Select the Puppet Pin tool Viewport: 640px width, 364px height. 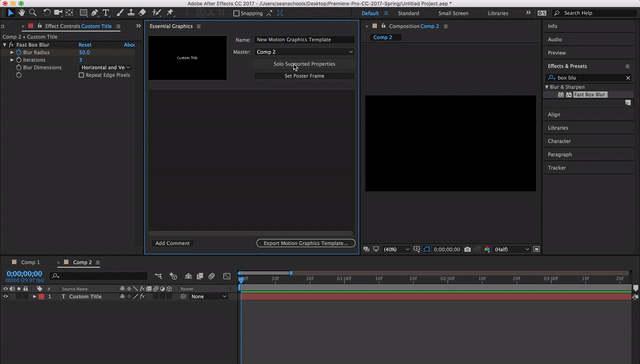click(170, 13)
